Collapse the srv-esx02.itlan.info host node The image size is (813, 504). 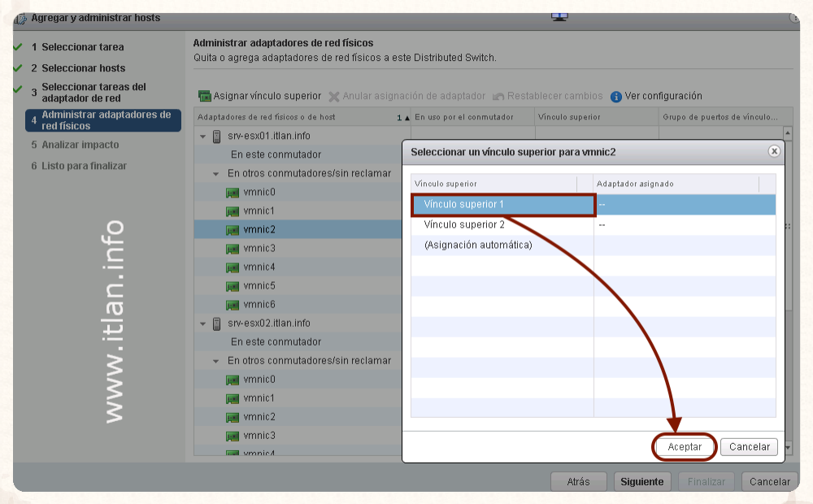click(203, 324)
